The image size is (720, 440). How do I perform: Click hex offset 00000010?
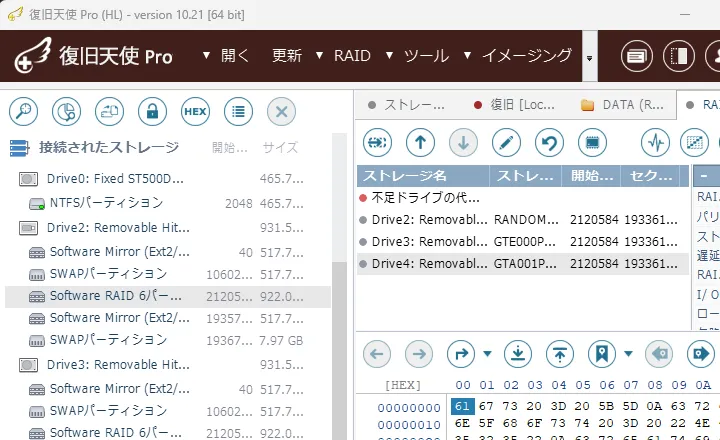pyautogui.click(x=409, y=425)
